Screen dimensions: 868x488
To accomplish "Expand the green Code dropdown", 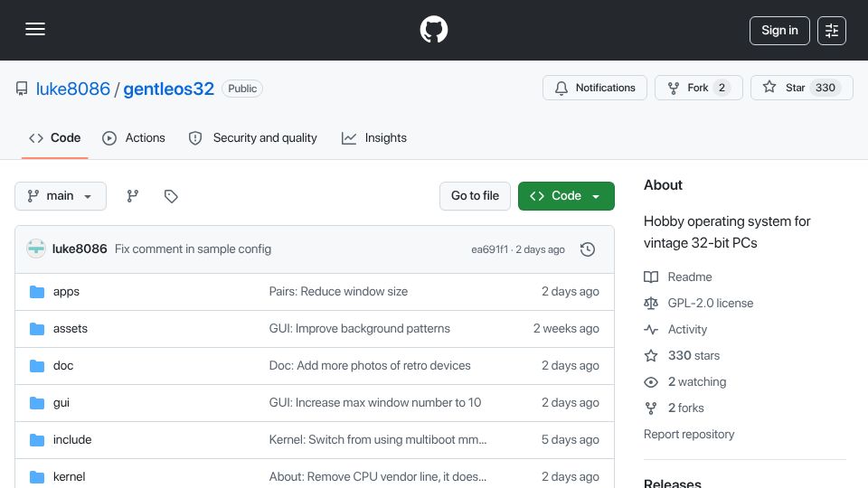I will 566,196.
